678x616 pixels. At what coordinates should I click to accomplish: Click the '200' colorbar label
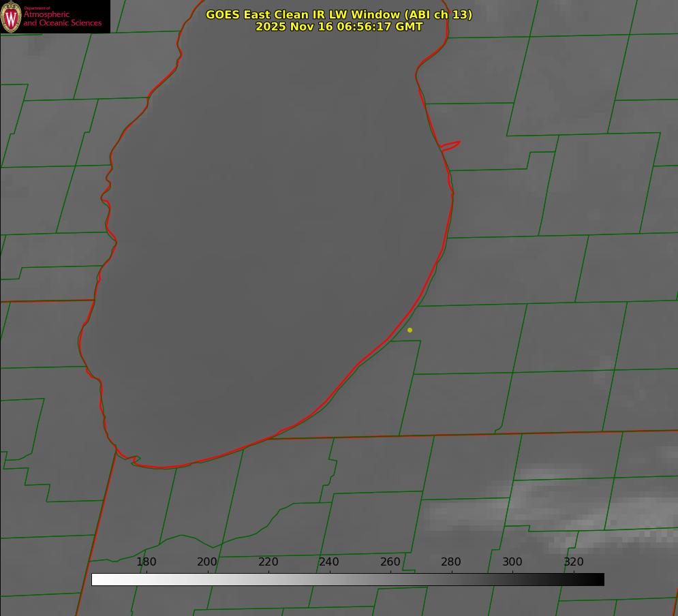click(x=207, y=561)
